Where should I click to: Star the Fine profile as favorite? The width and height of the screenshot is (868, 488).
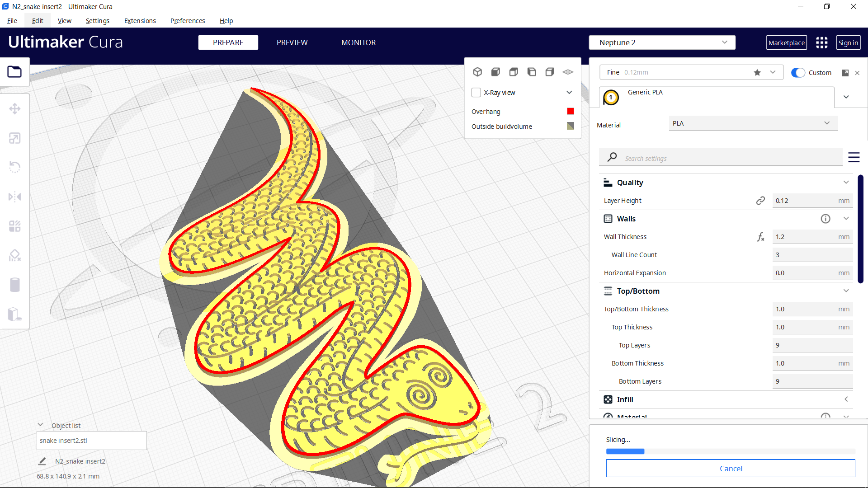pos(757,72)
